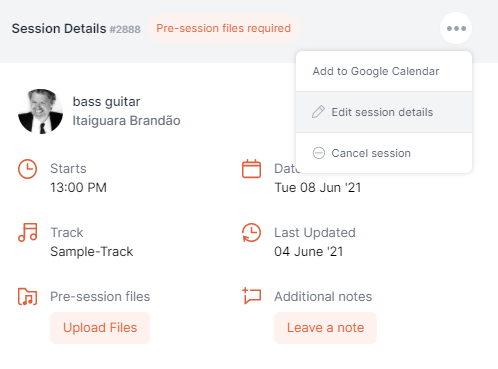
Task: Click the Starts clock icon
Action: pyautogui.click(x=27, y=169)
